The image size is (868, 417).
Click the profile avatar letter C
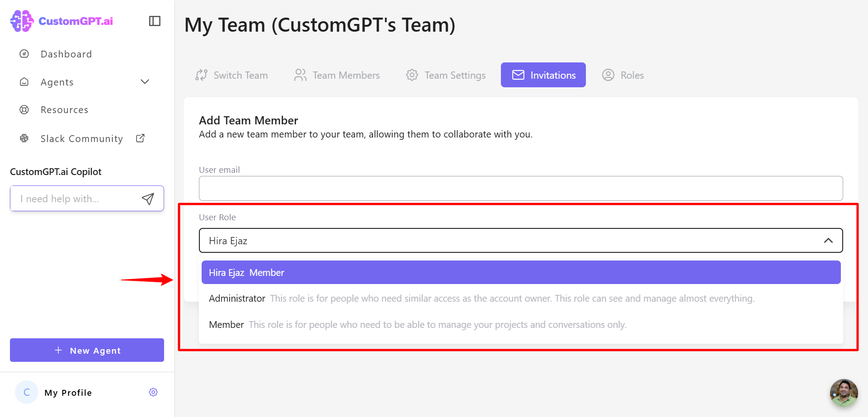click(27, 392)
